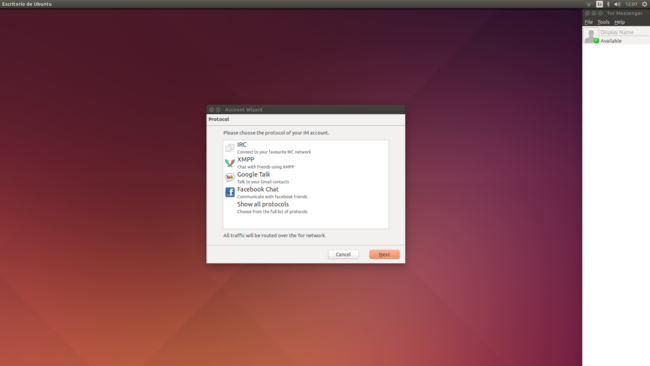The image size is (650, 366).
Task: Open the Available status dropdown
Action: [x=611, y=41]
